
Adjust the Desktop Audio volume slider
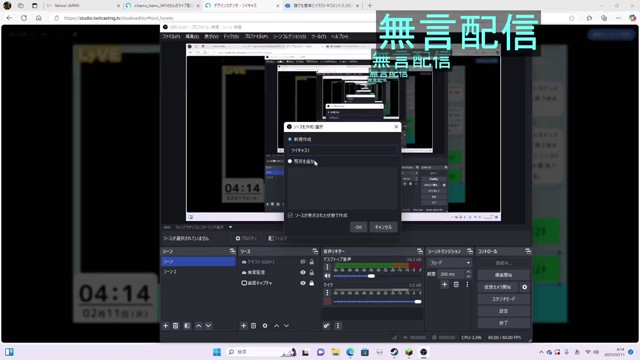[x=353, y=276]
